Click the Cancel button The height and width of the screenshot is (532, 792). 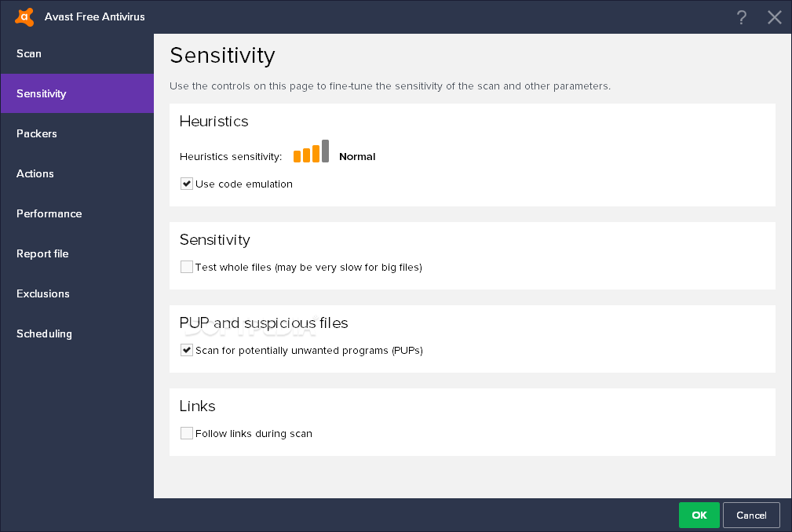pos(751,515)
